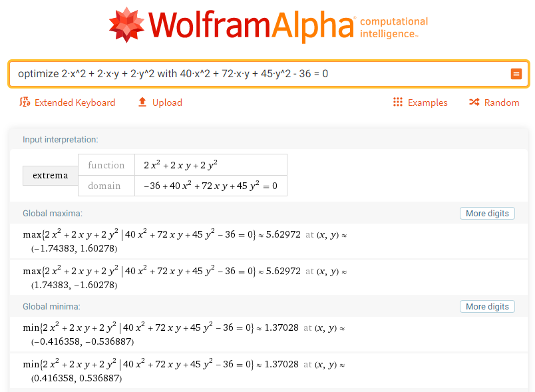Click the maximum point (−1.74383, 1.60278)
The image size is (535, 392).
pyautogui.click(x=74, y=248)
